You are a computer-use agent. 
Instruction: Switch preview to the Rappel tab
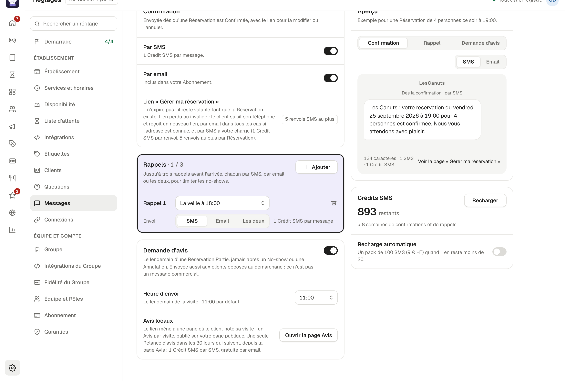click(432, 43)
